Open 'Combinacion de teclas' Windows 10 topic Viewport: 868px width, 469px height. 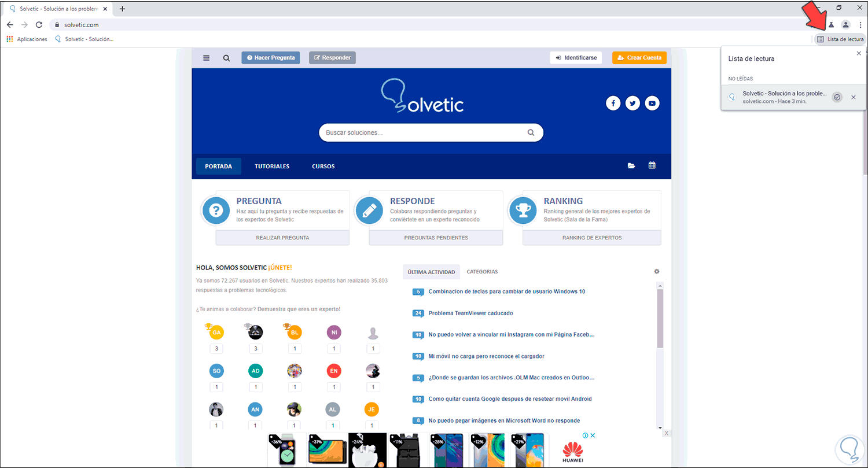[x=506, y=291]
